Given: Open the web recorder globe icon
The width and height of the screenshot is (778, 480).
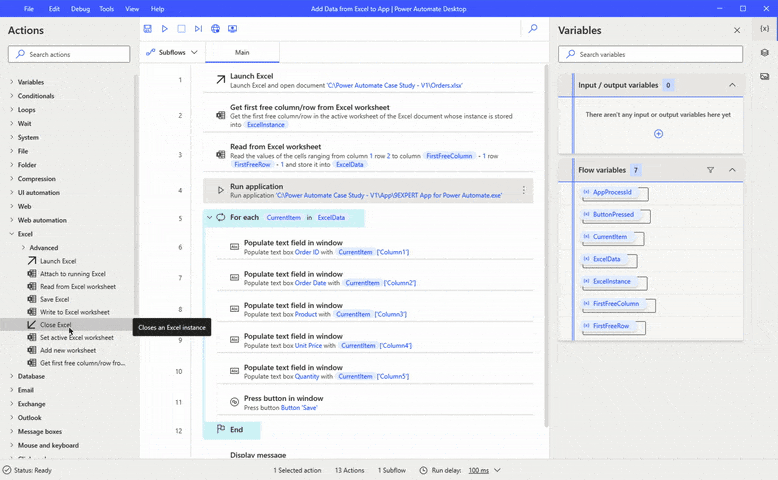Looking at the screenshot, I should (x=215, y=29).
